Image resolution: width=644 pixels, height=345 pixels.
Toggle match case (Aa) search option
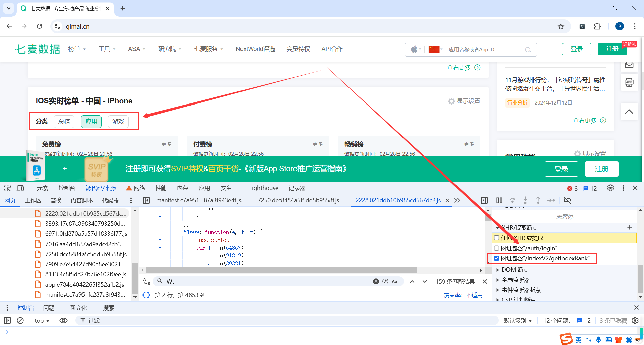pos(395,281)
